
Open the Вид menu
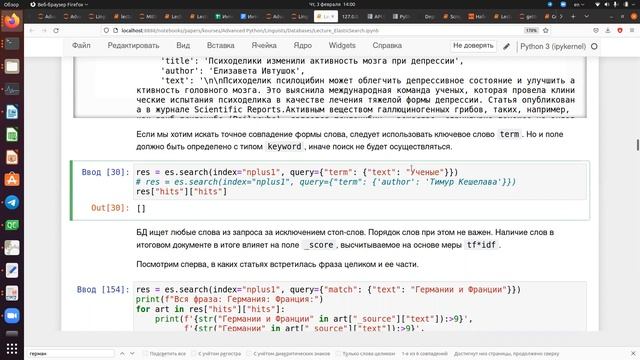[183, 46]
